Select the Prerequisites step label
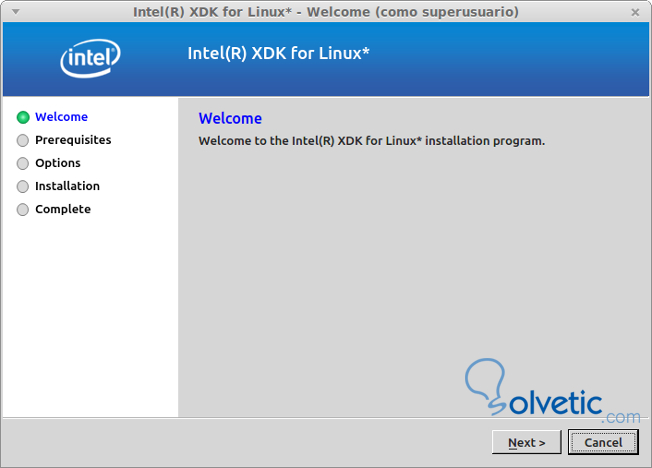This screenshot has width=652, height=468. coord(73,140)
